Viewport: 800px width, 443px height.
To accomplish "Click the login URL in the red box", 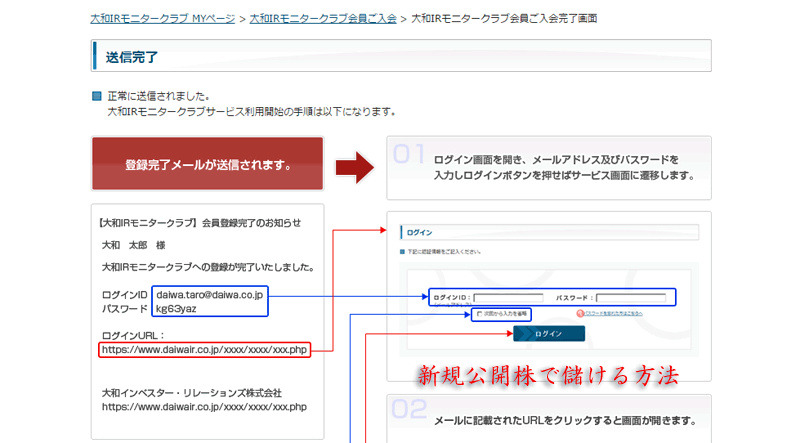I will pyautogui.click(x=204, y=350).
